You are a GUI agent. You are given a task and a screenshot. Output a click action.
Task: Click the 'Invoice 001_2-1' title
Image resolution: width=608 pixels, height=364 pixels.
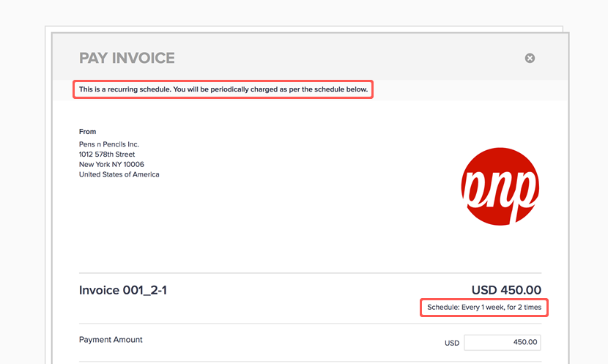tap(123, 290)
